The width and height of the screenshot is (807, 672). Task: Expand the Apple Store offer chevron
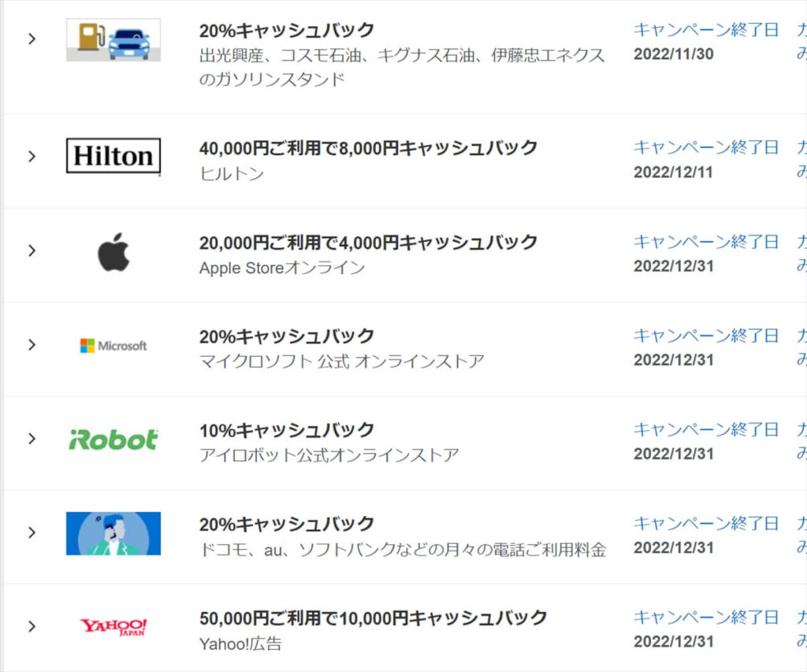(x=32, y=251)
